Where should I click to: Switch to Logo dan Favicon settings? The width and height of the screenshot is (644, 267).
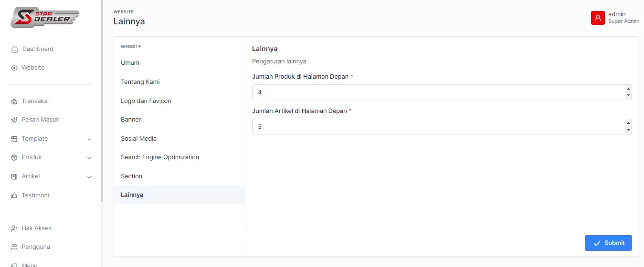pos(146,101)
